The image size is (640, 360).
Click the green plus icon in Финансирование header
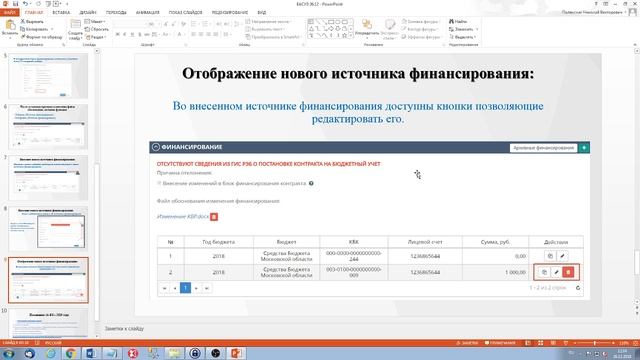click(584, 148)
